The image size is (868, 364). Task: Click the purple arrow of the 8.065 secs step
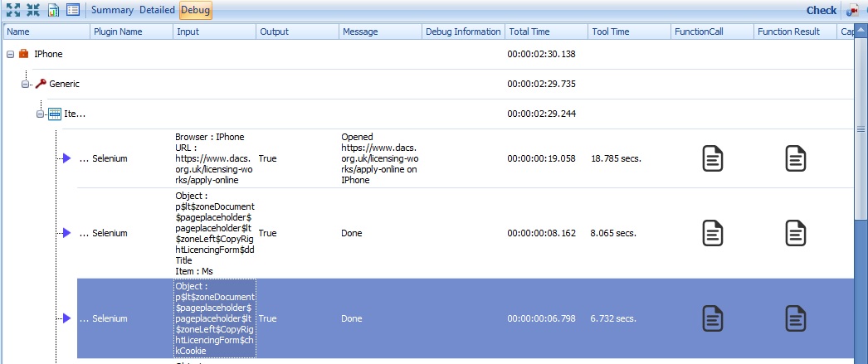click(x=66, y=233)
